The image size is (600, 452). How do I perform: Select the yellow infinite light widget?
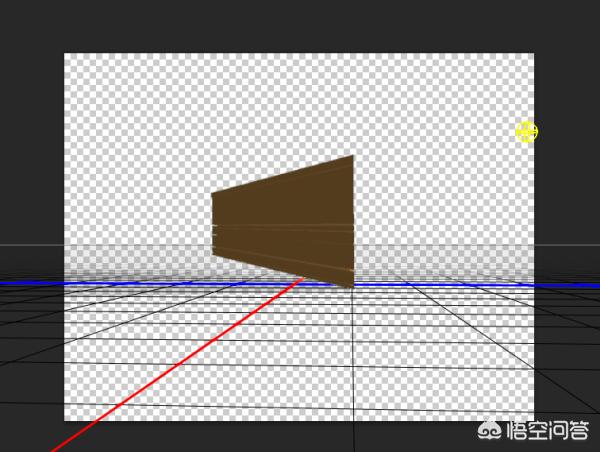[x=527, y=132]
